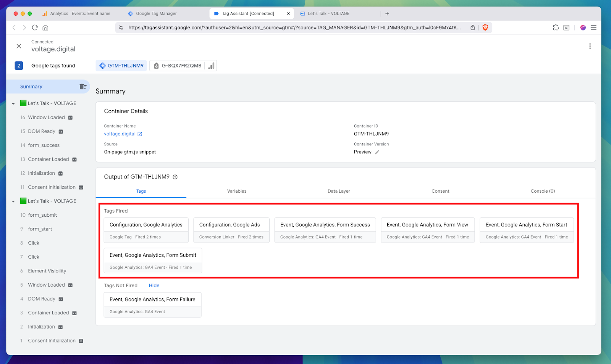This screenshot has width=611, height=364.
Task: Open the Form Failure not-fired tag card
Action: 152,305
